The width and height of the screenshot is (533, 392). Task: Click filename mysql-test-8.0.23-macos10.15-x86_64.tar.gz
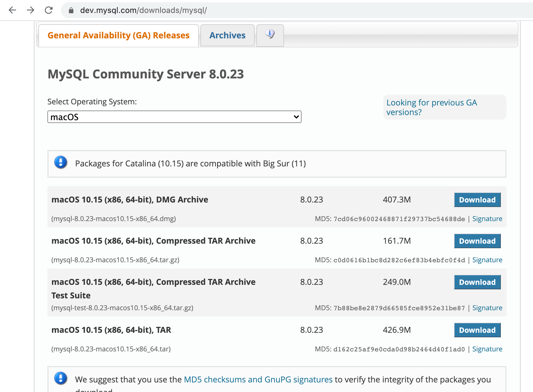click(122, 308)
